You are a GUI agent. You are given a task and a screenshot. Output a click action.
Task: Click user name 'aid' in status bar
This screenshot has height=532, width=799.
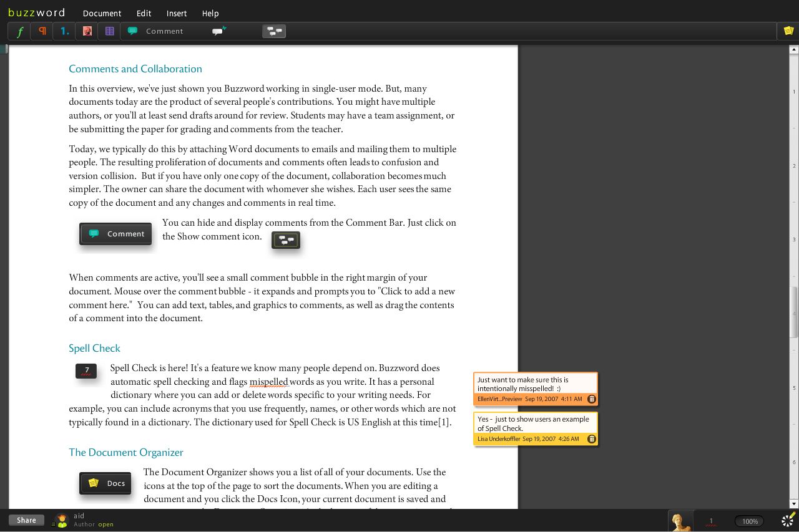(79, 516)
